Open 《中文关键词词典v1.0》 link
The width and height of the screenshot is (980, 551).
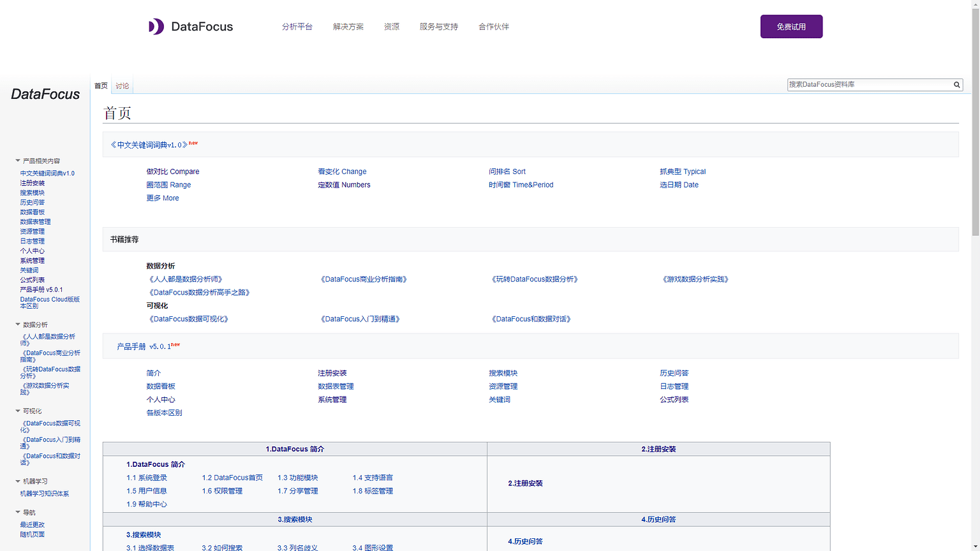[149, 145]
